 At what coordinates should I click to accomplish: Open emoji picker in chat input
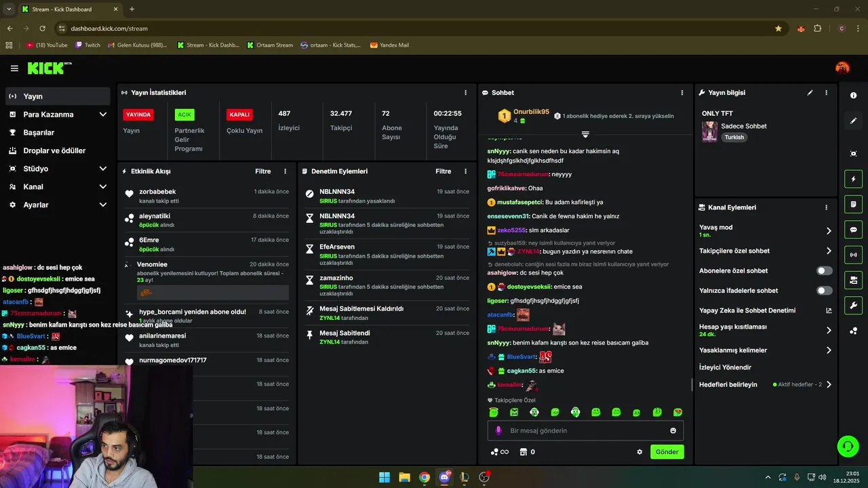(x=673, y=430)
